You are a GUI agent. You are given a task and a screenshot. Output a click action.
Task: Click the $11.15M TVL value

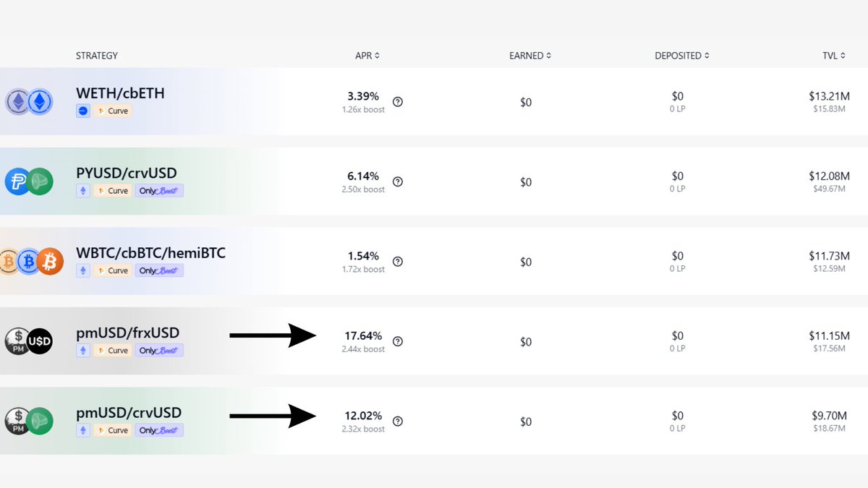[829, 335]
